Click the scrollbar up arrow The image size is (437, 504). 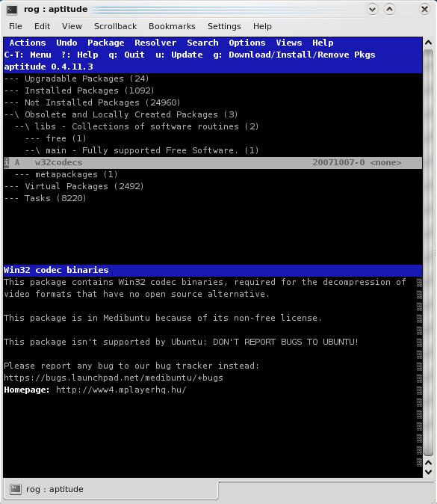pos(428,43)
